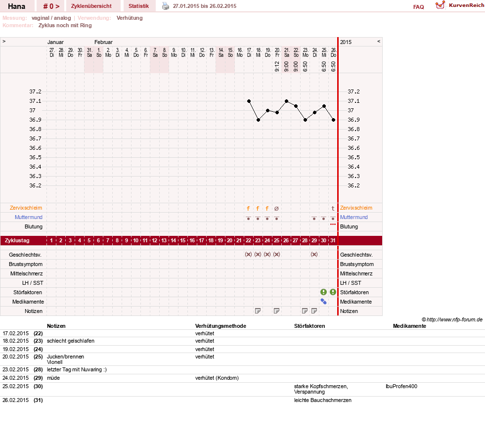Click the right-side Muttermund label
Screen dimensions: 485x448
click(354, 217)
